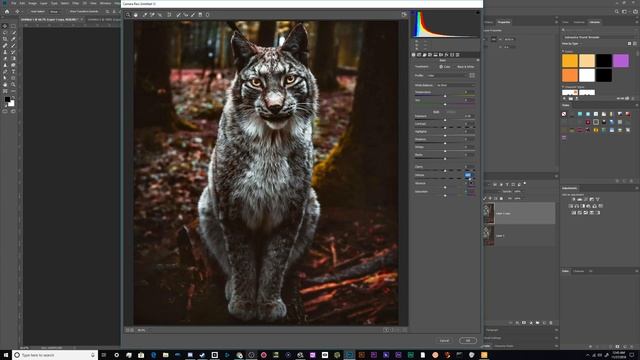640x360 pixels.
Task: Select the Targeted Adjustment tool
Action: [160, 15]
